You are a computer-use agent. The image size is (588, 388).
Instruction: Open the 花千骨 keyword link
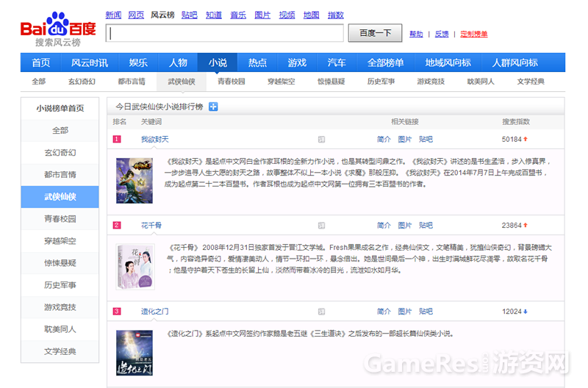coord(151,226)
